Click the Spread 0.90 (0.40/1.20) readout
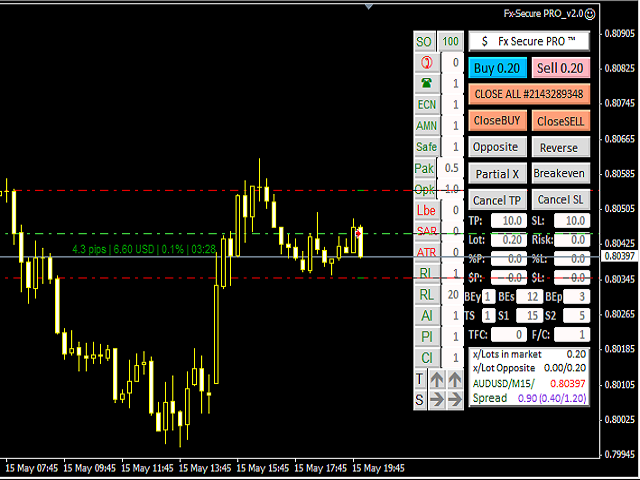Viewport: 640px width, 480px height. pos(529,398)
